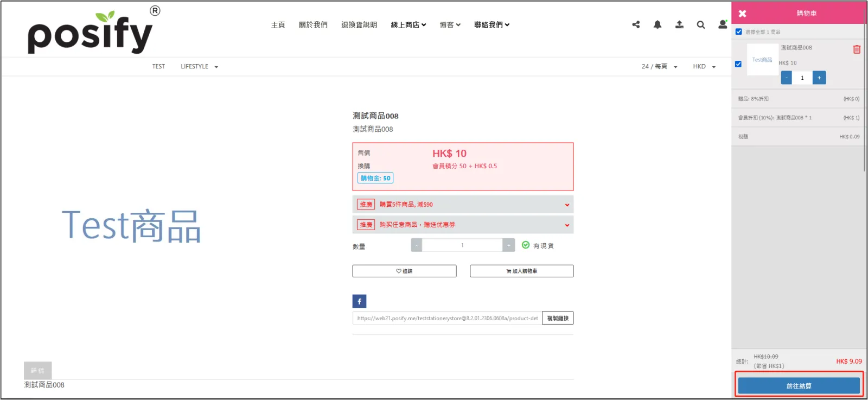Open the HKD currency dropdown
Image resolution: width=868 pixels, height=400 pixels.
[x=704, y=67]
